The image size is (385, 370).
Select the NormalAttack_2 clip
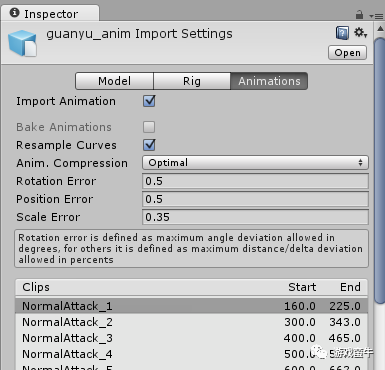(x=192, y=322)
